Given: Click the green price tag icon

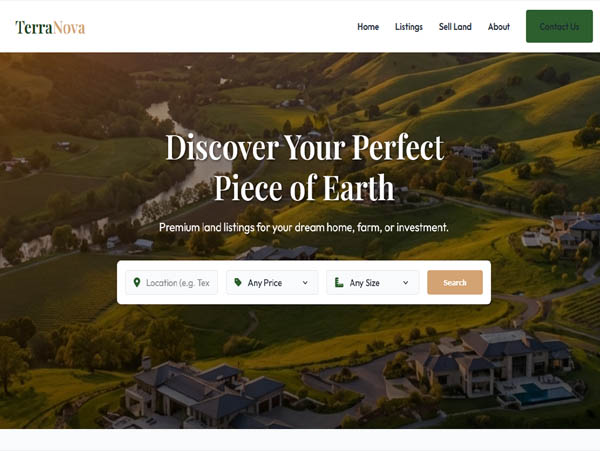Looking at the screenshot, I should pos(238,282).
